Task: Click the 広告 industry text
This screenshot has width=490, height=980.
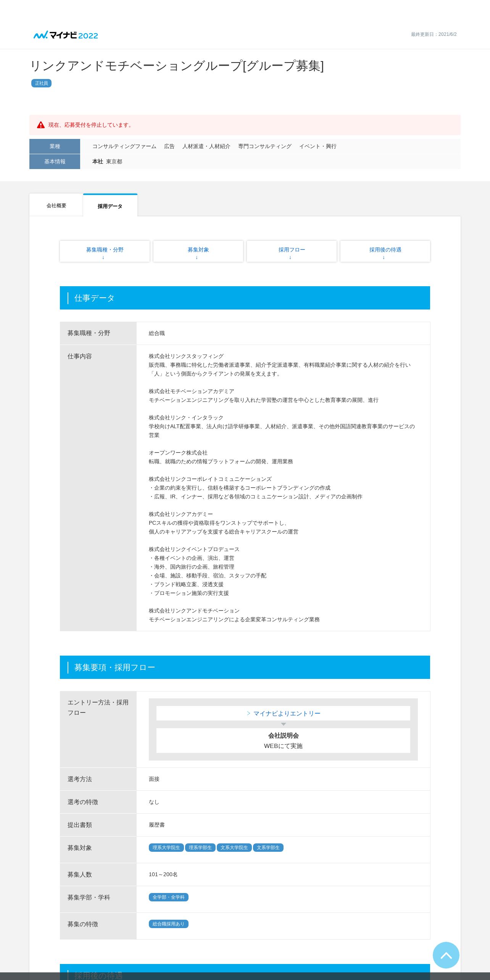Action: [x=169, y=146]
